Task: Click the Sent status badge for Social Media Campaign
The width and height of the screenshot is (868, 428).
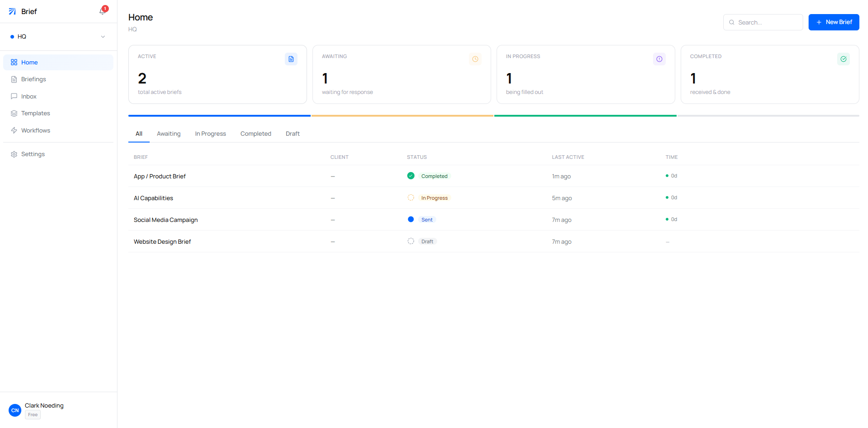Action: (x=426, y=219)
